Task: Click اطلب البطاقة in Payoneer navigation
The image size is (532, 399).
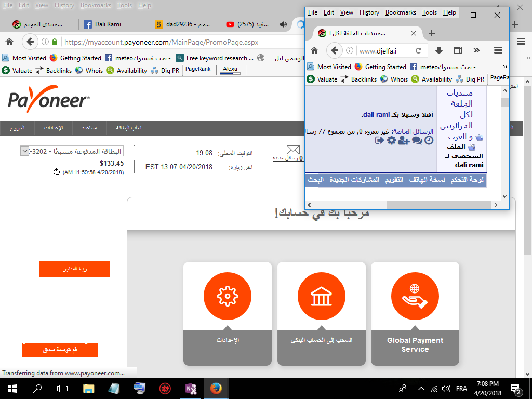Action: 129,128
